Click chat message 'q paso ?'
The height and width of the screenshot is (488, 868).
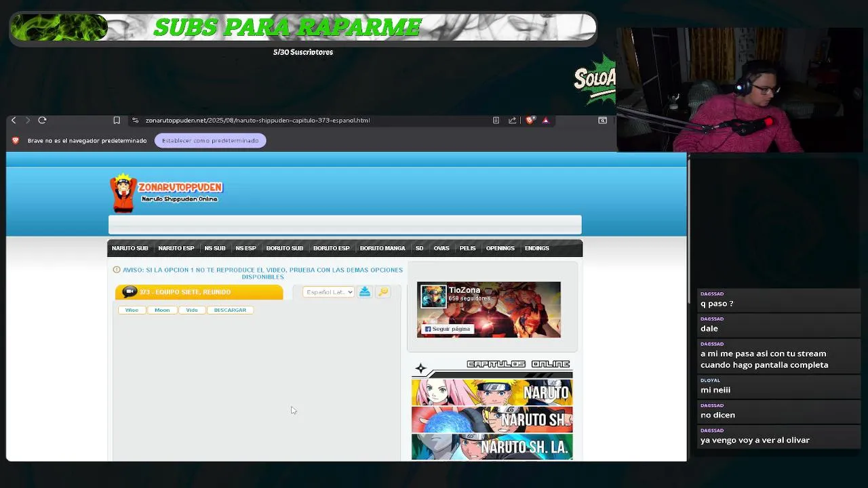tap(717, 304)
